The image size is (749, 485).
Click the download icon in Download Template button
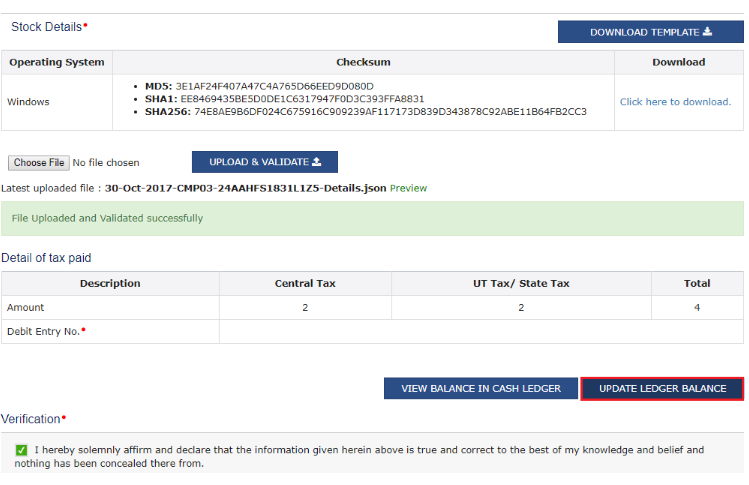coord(708,32)
